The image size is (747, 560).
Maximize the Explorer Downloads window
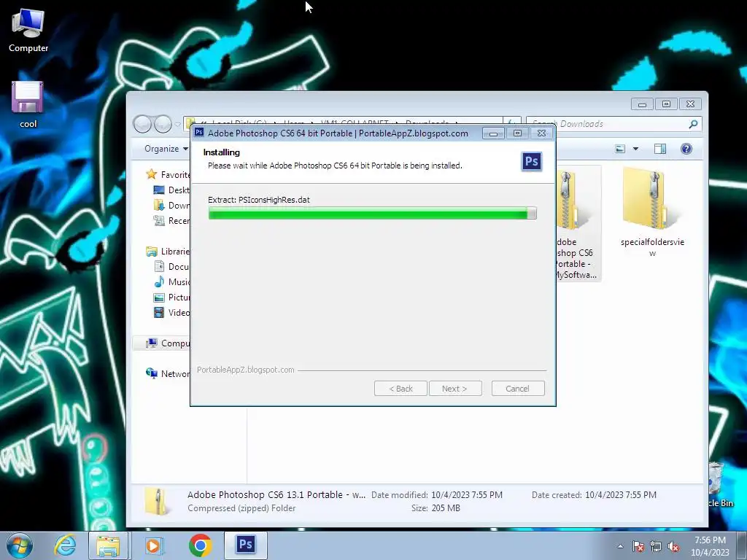(666, 104)
